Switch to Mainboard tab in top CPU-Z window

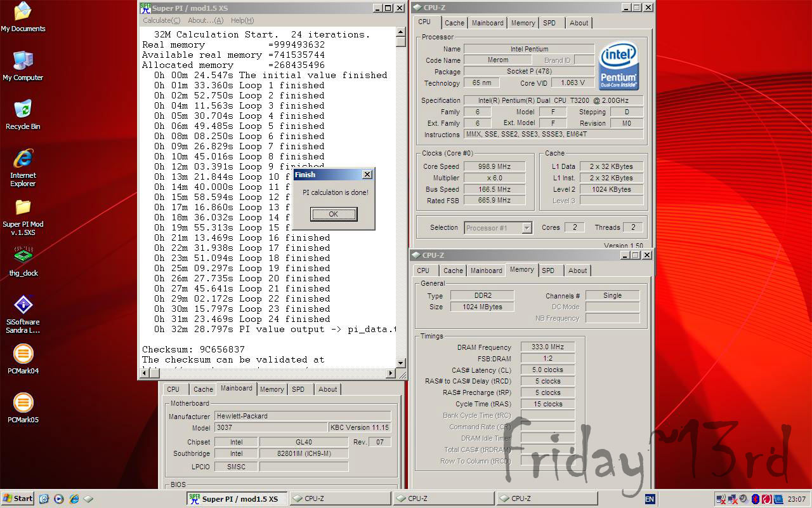click(488, 23)
